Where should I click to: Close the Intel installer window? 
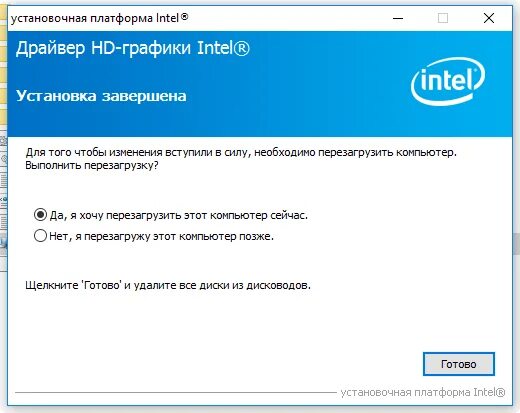pyautogui.click(x=489, y=18)
